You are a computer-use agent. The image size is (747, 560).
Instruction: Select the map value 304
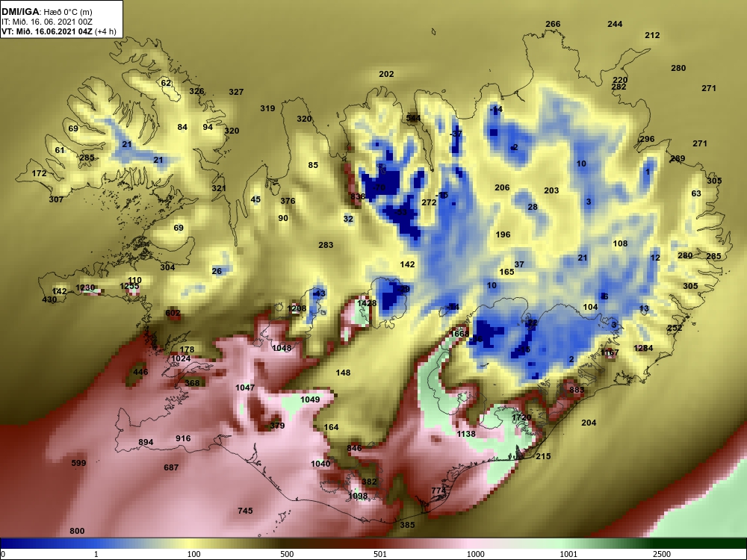(x=167, y=267)
